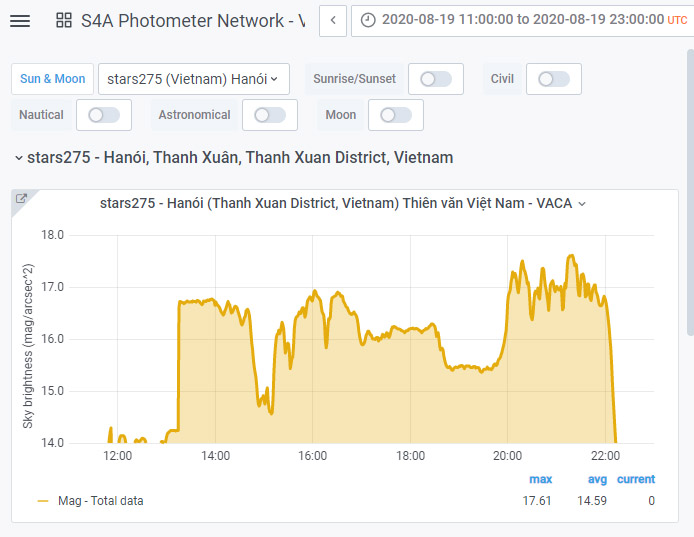Turn on the Nautical switch
This screenshot has width=694, height=537.
(x=104, y=115)
